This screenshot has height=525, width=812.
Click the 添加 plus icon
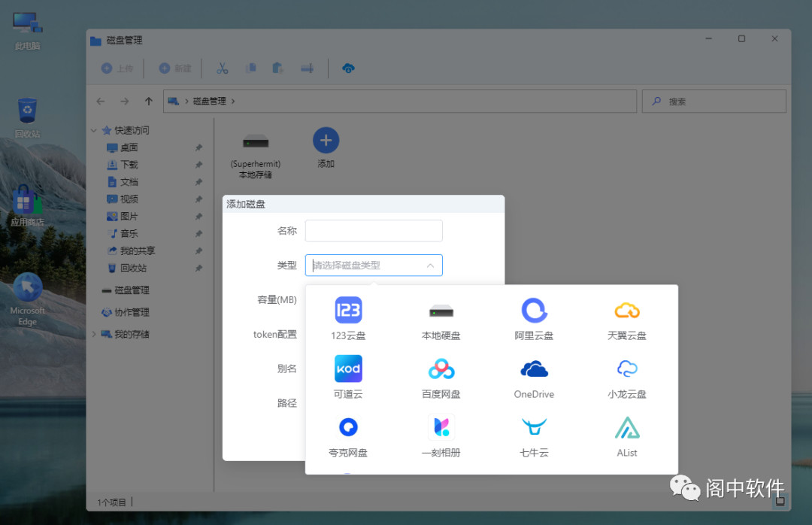coord(326,141)
